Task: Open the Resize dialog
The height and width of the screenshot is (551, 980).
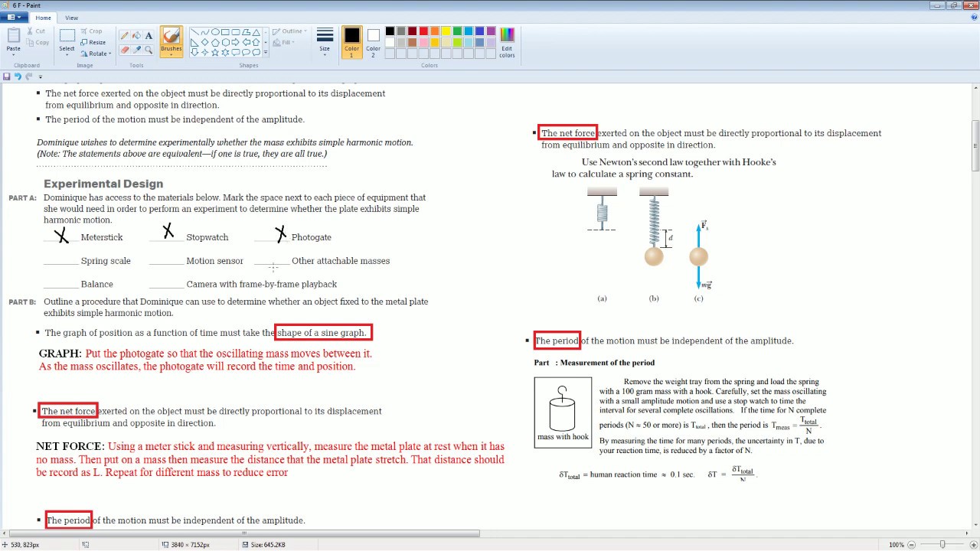Action: pyautogui.click(x=93, y=42)
